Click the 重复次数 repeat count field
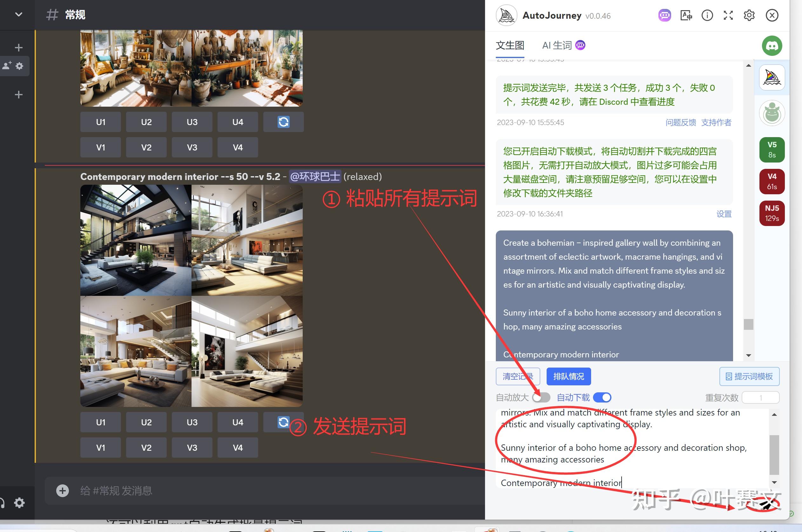The image size is (802, 532). [761, 397]
